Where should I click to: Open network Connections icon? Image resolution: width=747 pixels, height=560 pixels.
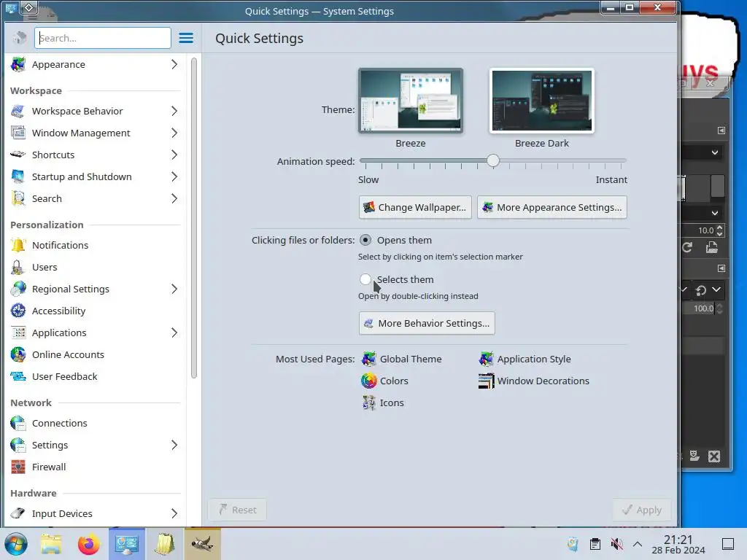pyautogui.click(x=18, y=424)
